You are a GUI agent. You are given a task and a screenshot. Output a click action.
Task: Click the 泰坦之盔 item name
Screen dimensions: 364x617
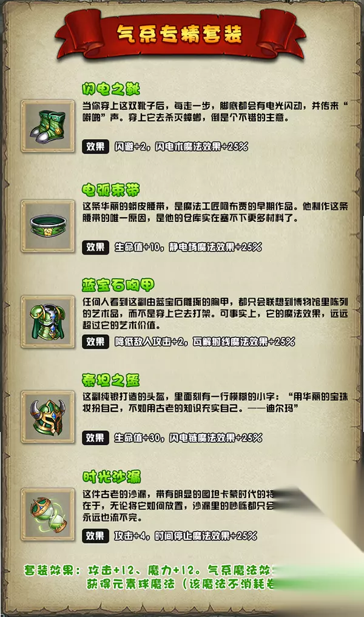pos(110,380)
